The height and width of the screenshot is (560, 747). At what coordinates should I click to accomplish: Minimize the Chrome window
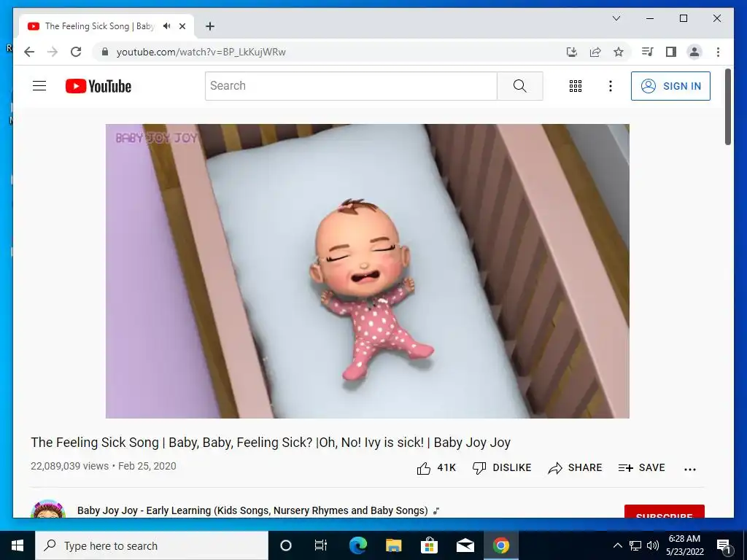[650, 18]
